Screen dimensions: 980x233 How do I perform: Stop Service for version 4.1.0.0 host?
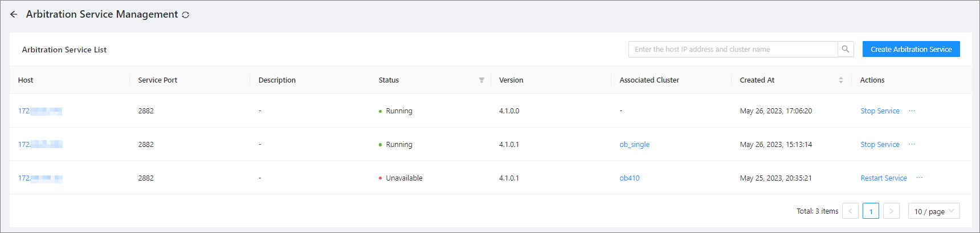coord(880,111)
